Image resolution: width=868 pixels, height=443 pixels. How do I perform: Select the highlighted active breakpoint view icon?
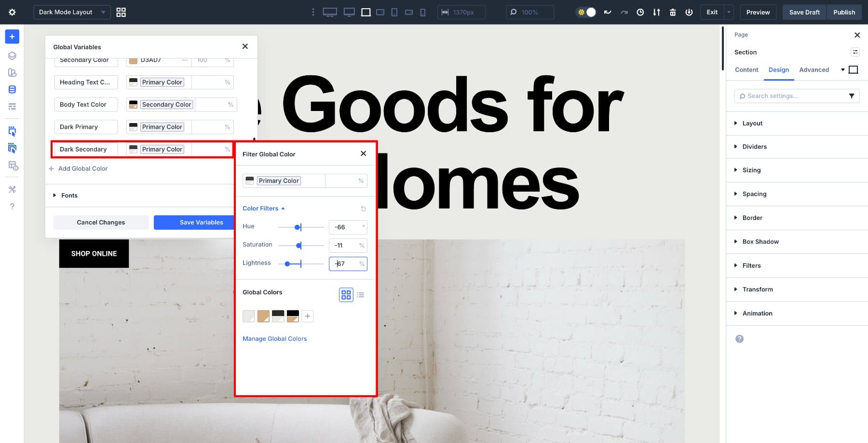366,12
